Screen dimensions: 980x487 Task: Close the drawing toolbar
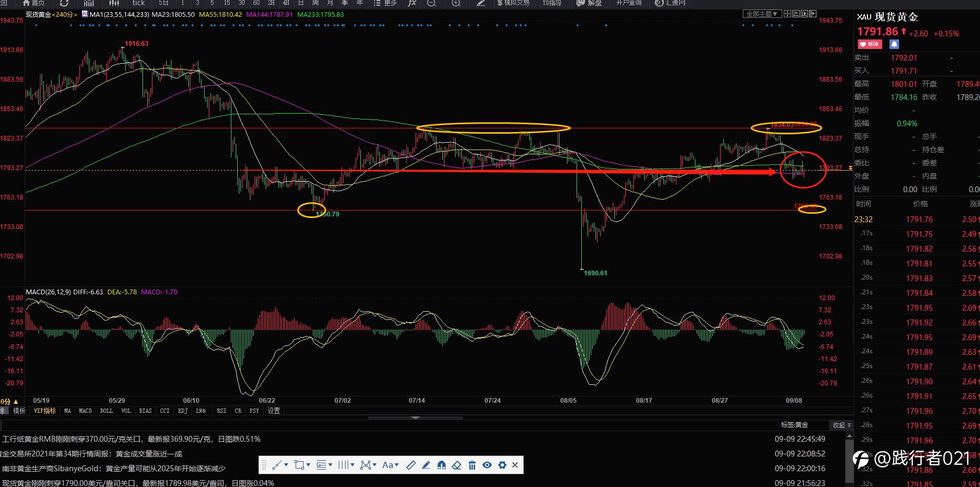[x=515, y=465]
